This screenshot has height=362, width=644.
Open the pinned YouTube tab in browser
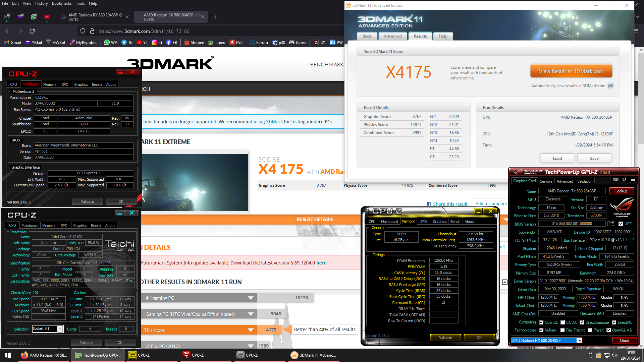click(x=47, y=16)
